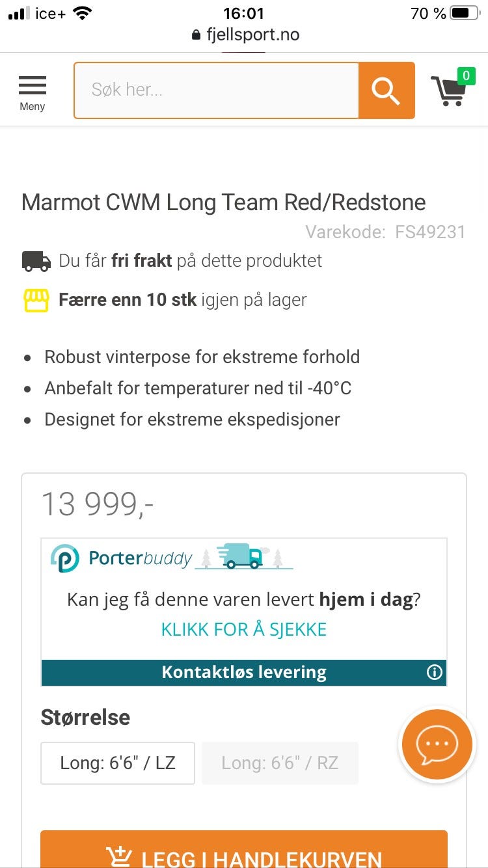Click the Porterbuddy logo

click(122, 558)
